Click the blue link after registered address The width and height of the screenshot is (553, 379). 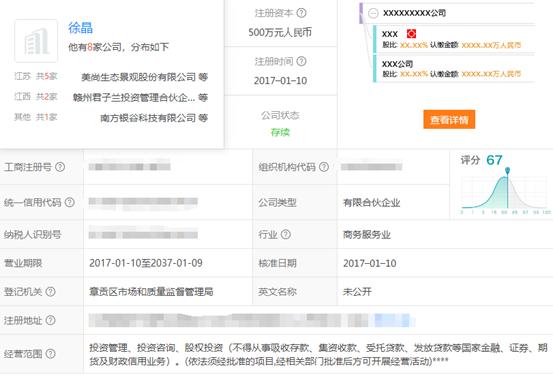(x=393, y=320)
